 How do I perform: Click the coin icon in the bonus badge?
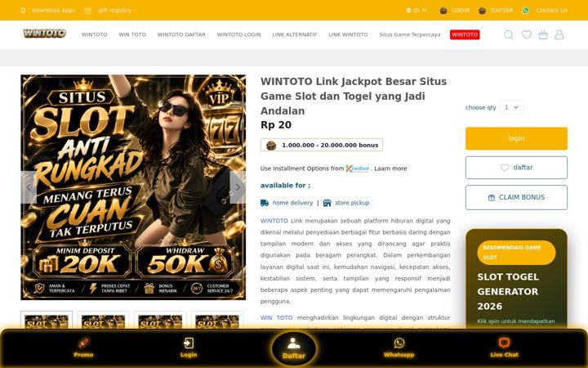pyautogui.click(x=271, y=146)
